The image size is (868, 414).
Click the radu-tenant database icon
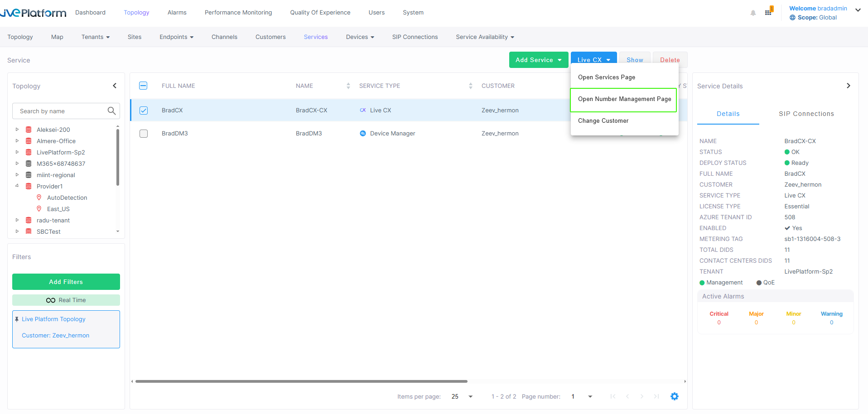[29, 220]
